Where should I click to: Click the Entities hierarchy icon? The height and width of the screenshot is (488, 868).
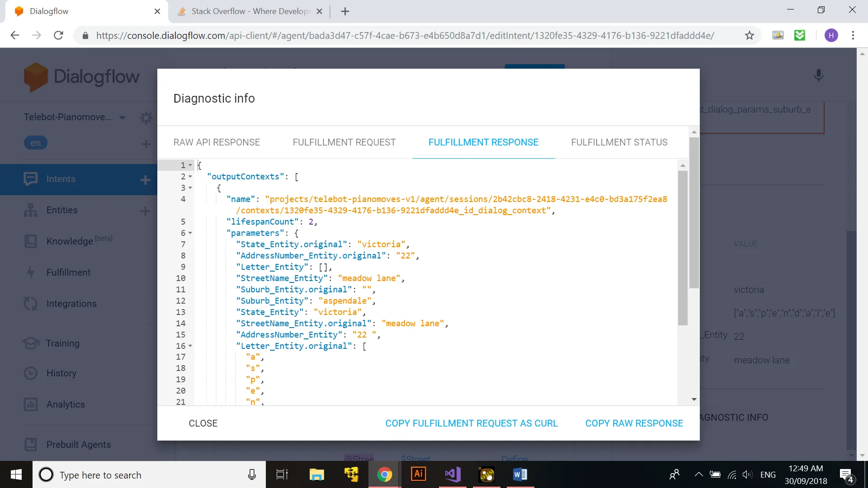[x=30, y=210]
